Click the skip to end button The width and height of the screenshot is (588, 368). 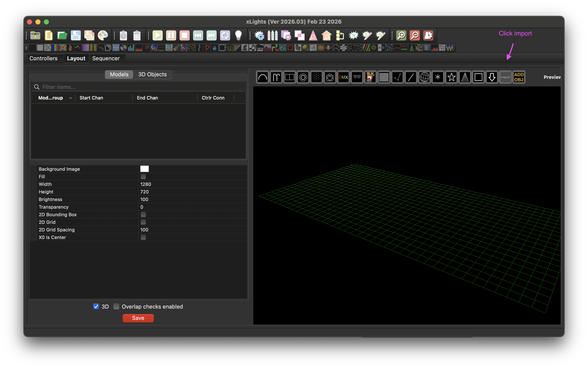(x=212, y=36)
